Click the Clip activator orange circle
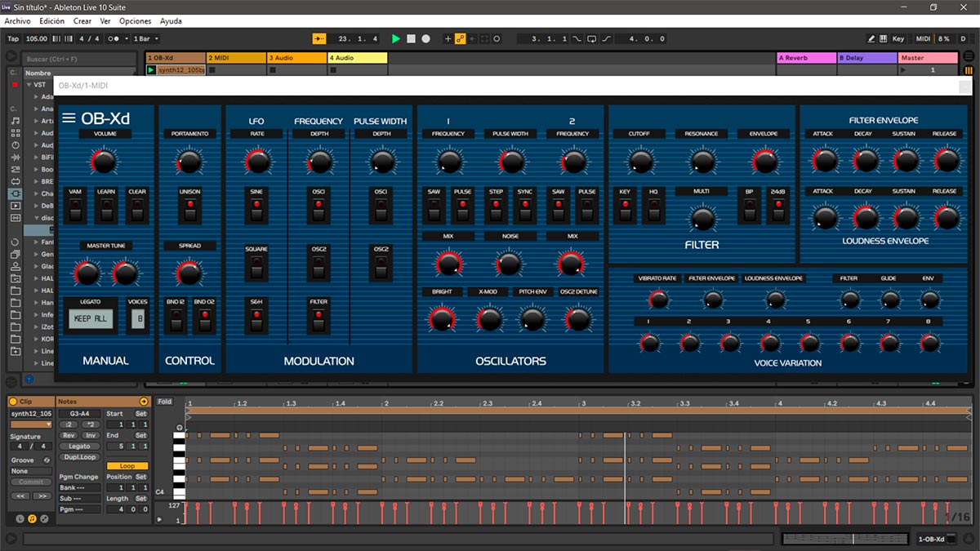This screenshot has width=980, height=551. (14, 402)
